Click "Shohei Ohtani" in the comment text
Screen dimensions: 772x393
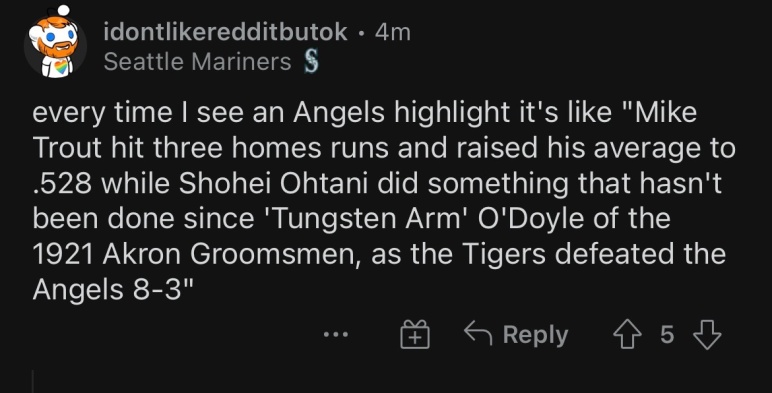point(273,183)
